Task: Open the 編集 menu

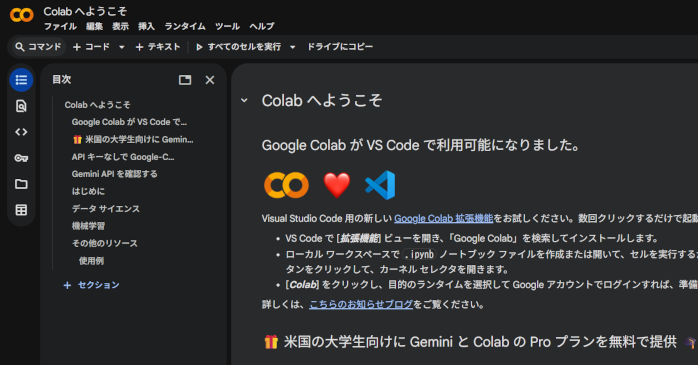Action: point(94,26)
